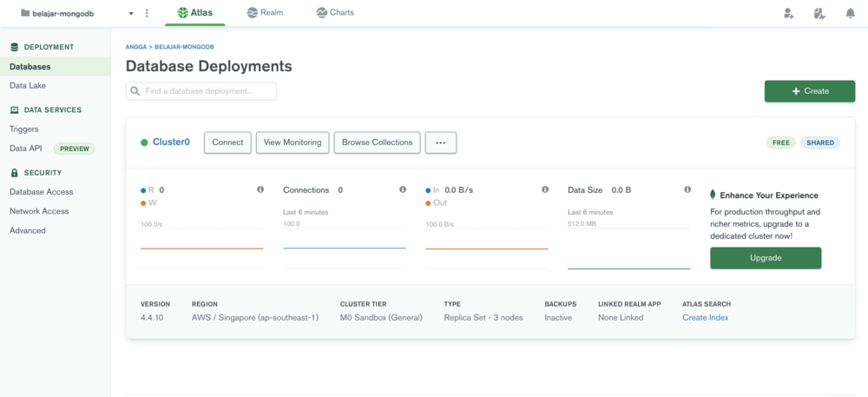The width and height of the screenshot is (868, 397).
Task: Open Network Access in the sidebar
Action: (39, 211)
